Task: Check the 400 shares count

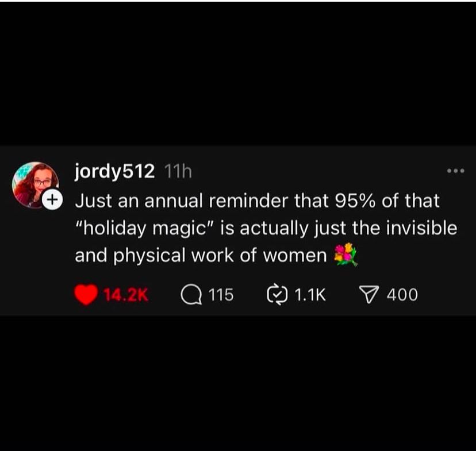Action: pos(402,295)
